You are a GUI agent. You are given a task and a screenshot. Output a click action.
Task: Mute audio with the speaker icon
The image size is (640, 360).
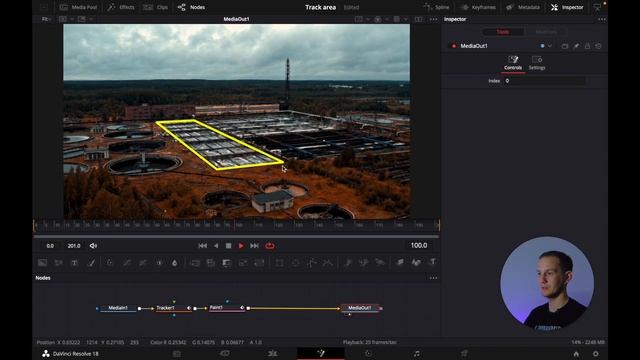93,246
